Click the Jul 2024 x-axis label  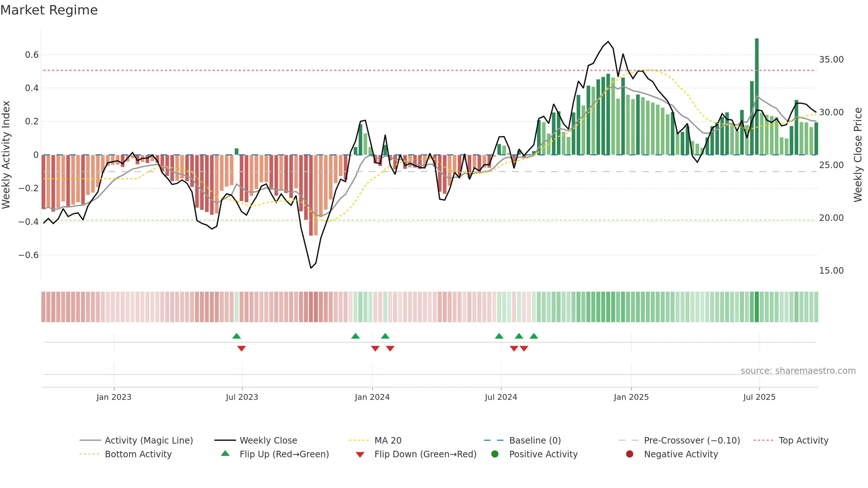click(x=501, y=397)
